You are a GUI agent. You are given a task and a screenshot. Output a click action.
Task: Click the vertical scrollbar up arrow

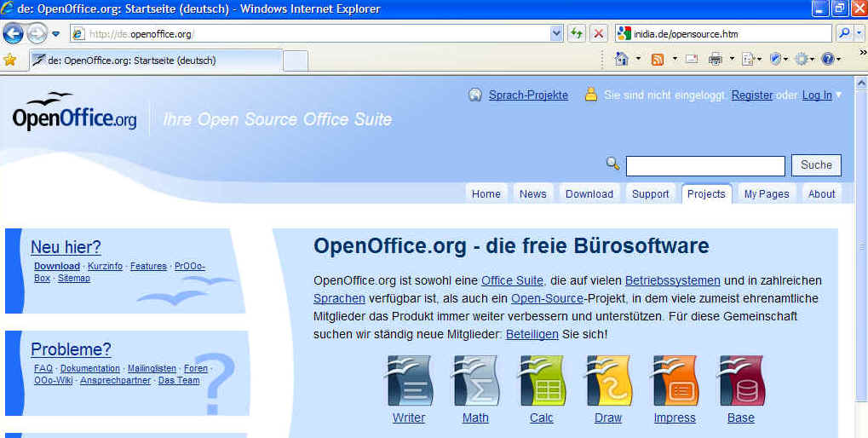point(861,83)
